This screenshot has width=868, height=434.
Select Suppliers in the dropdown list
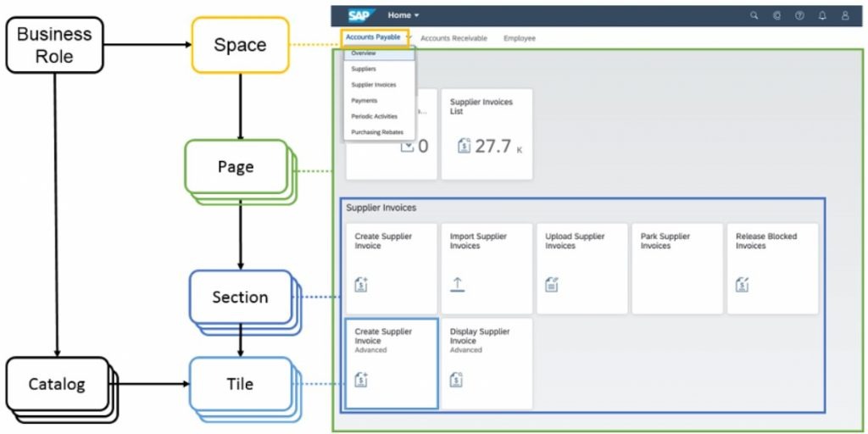pyautogui.click(x=364, y=70)
